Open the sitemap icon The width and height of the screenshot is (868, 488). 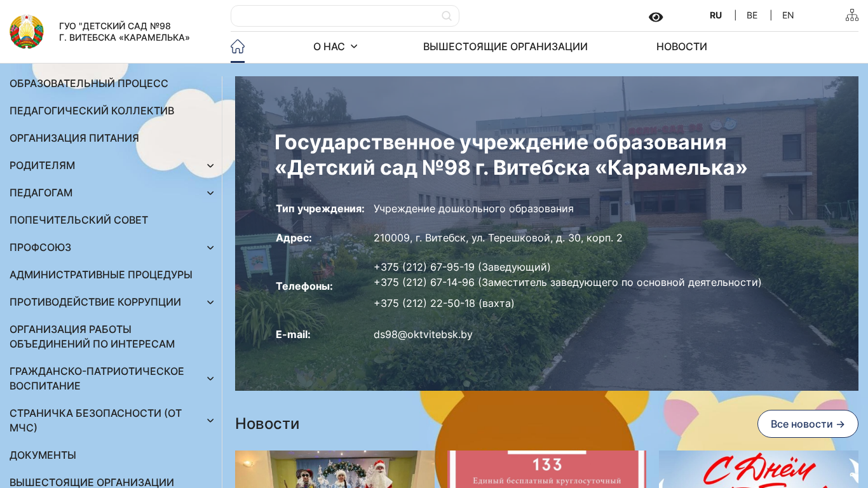coord(852,15)
